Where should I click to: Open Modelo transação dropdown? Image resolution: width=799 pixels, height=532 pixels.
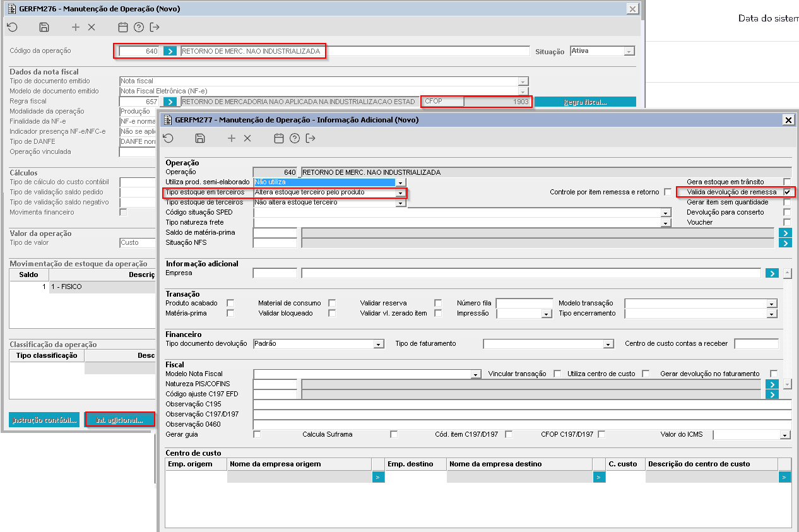[x=771, y=304]
